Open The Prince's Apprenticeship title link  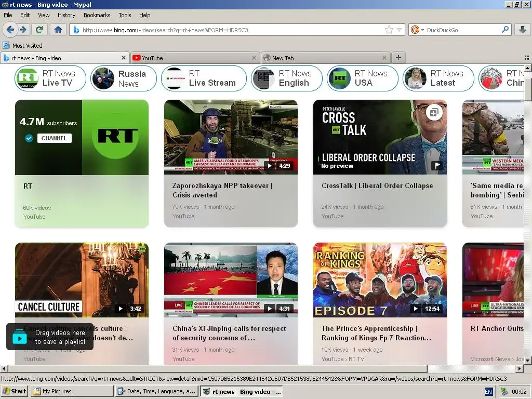point(376,333)
